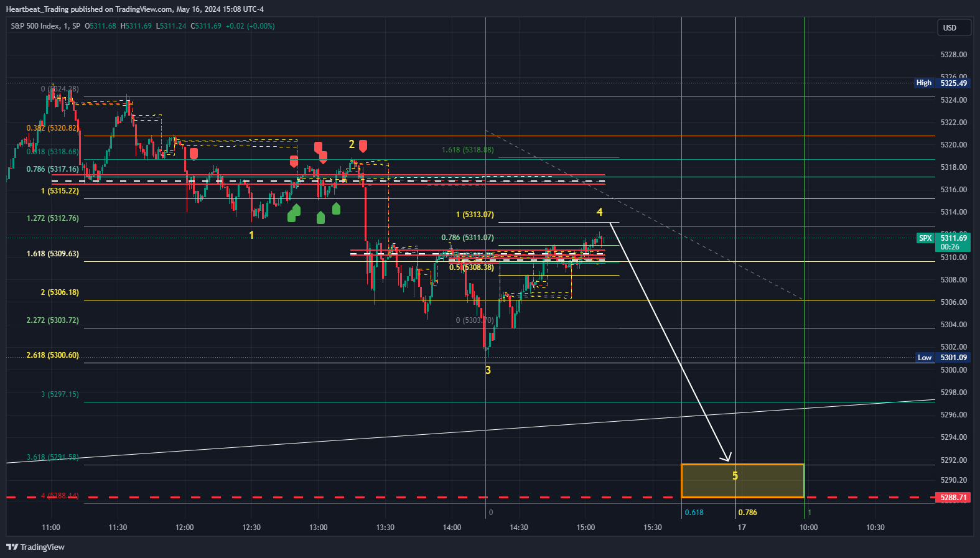Select the change value +0.02 (+0.00%)
The height and width of the screenshot is (558, 980).
[250, 26]
